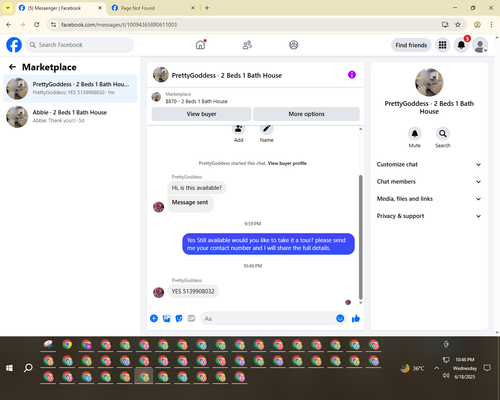Switch to Page Not Found tab
This screenshot has width=500, height=400.
click(x=153, y=8)
